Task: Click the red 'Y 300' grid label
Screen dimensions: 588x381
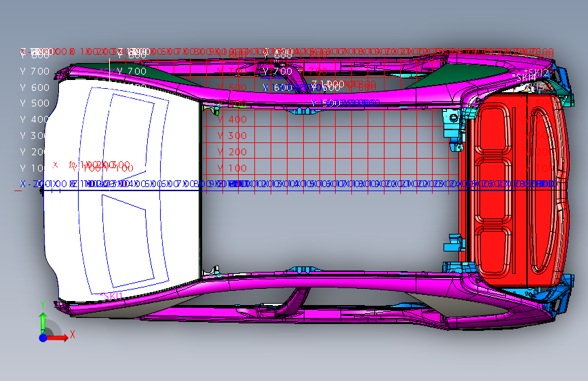Action: coord(232,136)
